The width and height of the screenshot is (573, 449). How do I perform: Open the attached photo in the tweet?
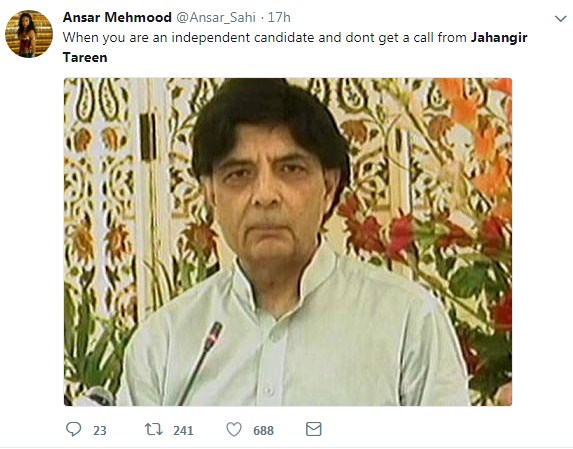click(x=288, y=242)
